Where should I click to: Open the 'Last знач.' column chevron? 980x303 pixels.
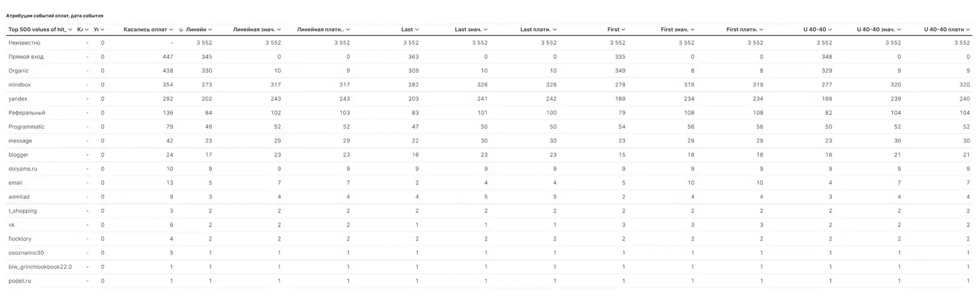tap(485, 29)
